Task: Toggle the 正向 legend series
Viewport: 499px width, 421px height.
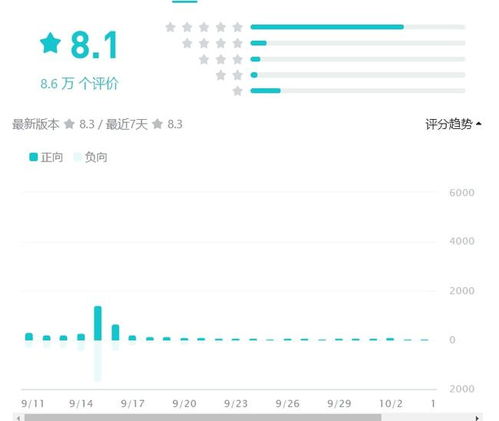Action: coord(46,157)
